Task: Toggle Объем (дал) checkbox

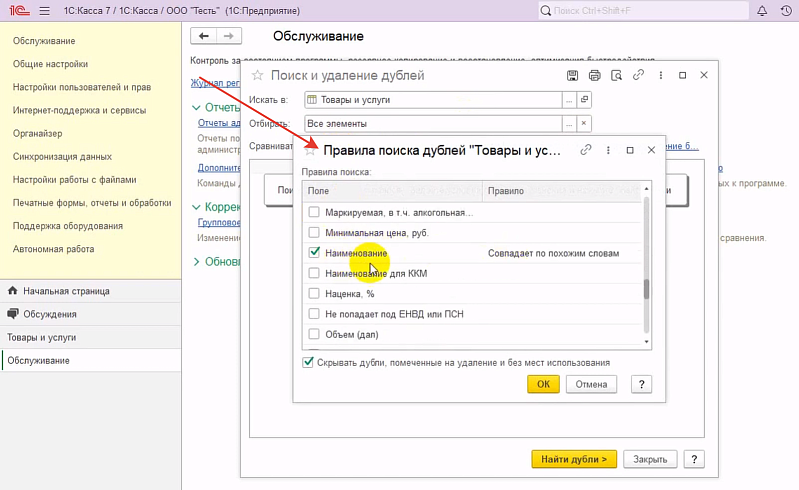Action: pos(314,334)
